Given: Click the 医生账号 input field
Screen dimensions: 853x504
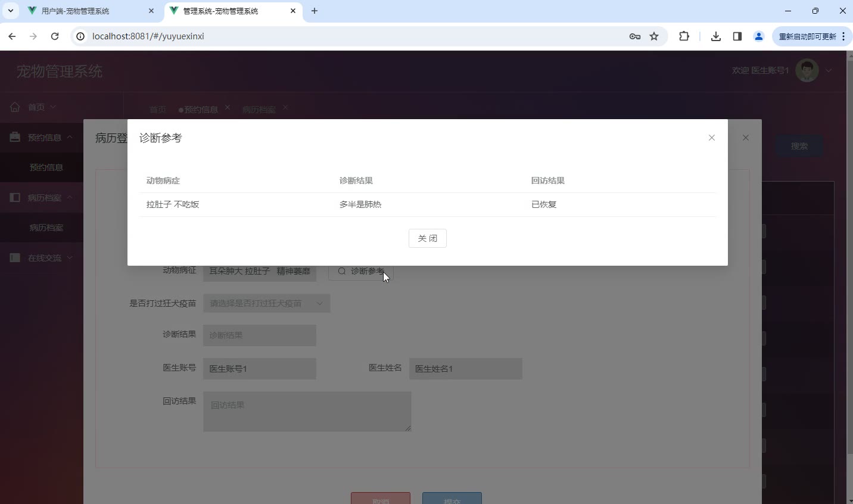Looking at the screenshot, I should click(x=260, y=369).
